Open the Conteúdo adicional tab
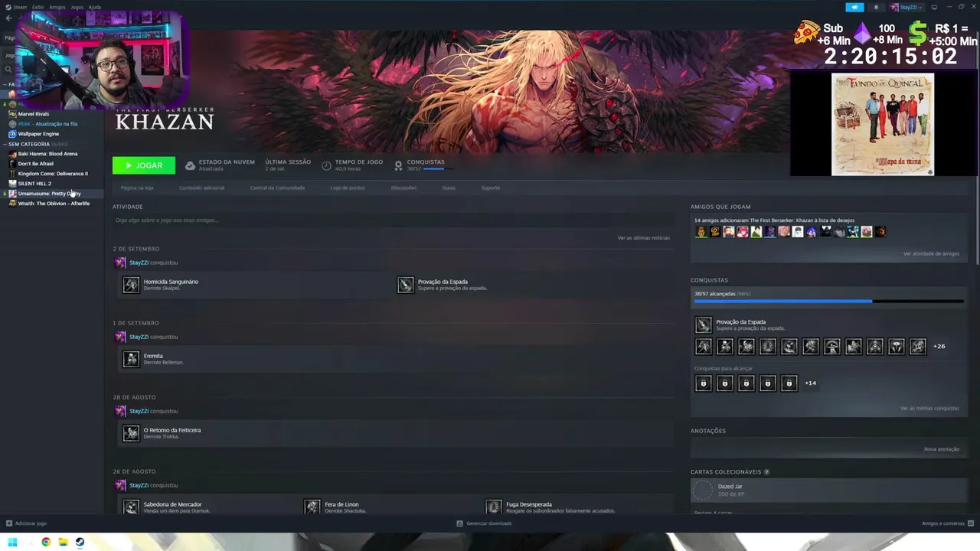Screen dimensions: 980x551 [x=202, y=187]
